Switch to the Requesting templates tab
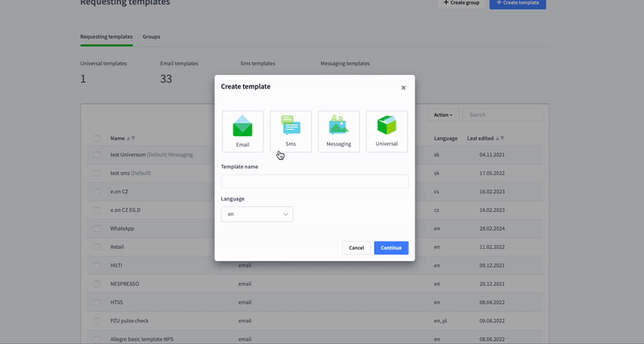The height and width of the screenshot is (344, 644). [106, 36]
